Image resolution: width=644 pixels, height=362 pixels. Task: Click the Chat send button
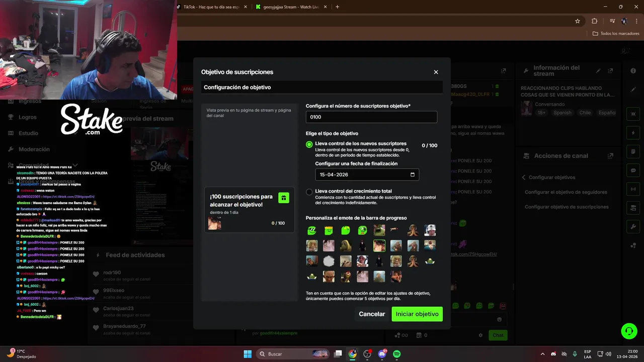(498, 335)
